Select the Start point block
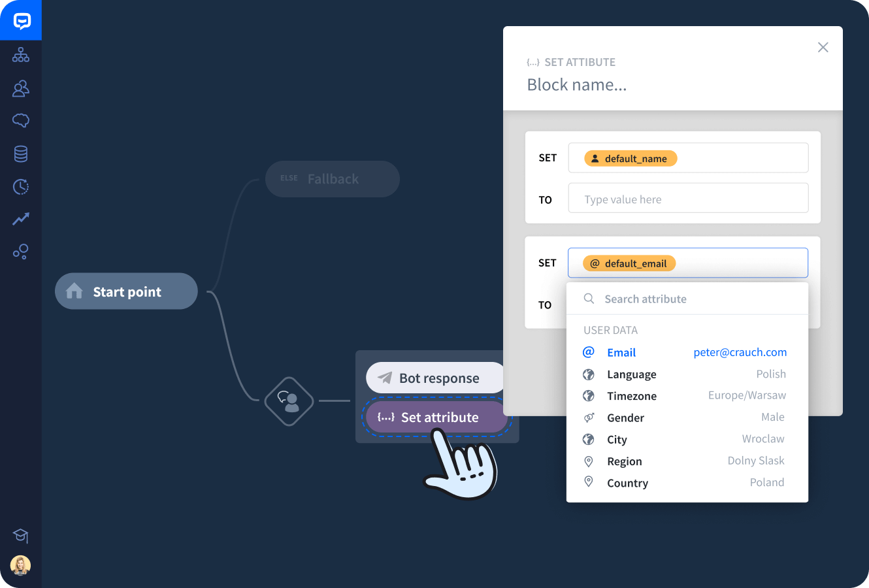The height and width of the screenshot is (588, 869). tap(126, 291)
